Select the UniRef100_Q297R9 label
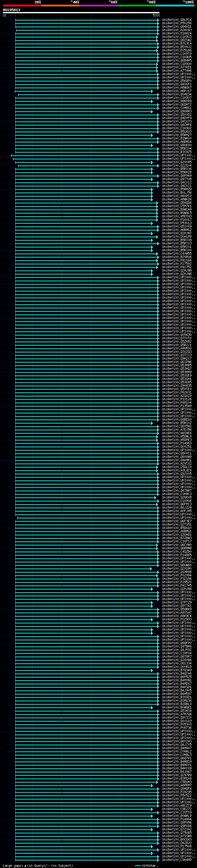The image size is (197, 868). [x=177, y=775]
